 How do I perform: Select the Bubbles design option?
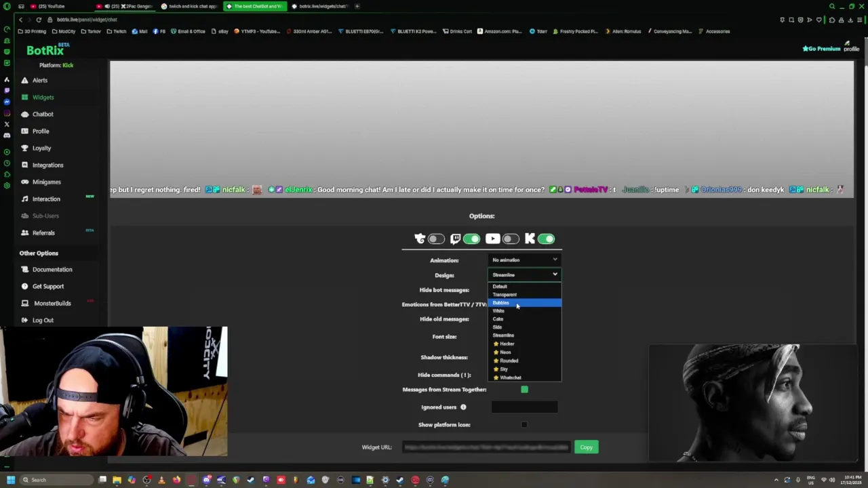pos(524,303)
